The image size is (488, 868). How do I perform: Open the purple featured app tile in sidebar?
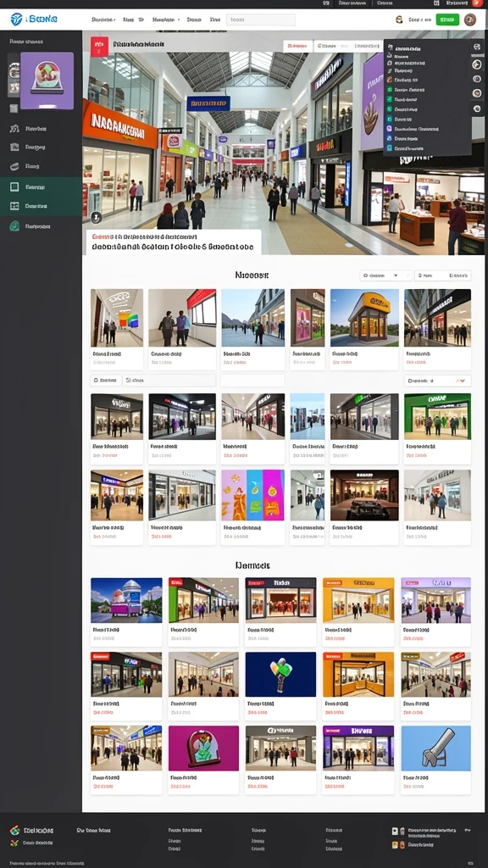47,81
